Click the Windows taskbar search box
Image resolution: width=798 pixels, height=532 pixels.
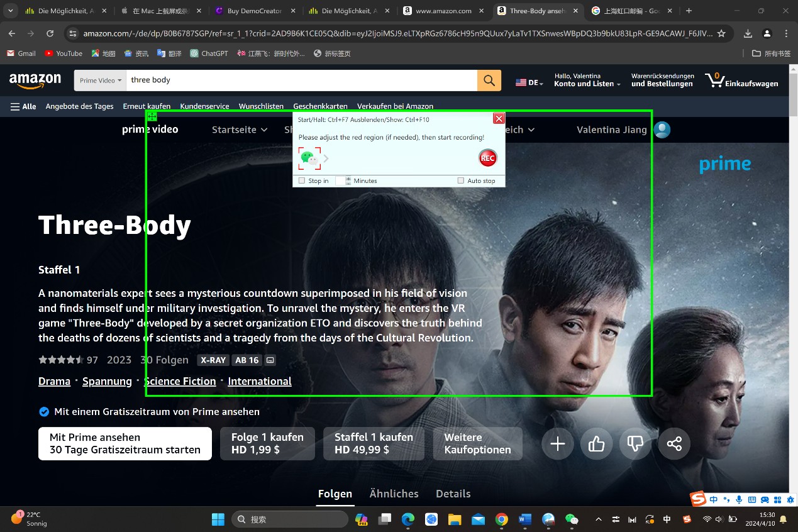click(x=289, y=519)
